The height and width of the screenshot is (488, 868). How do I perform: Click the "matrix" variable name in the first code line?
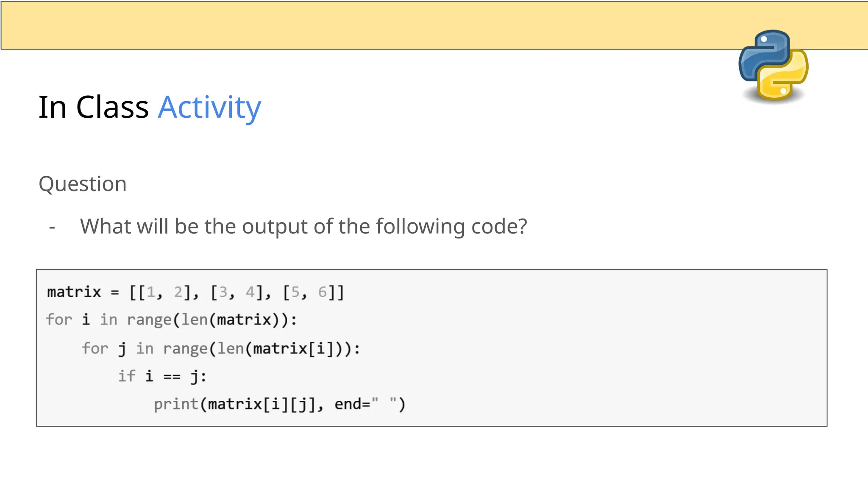tap(74, 292)
